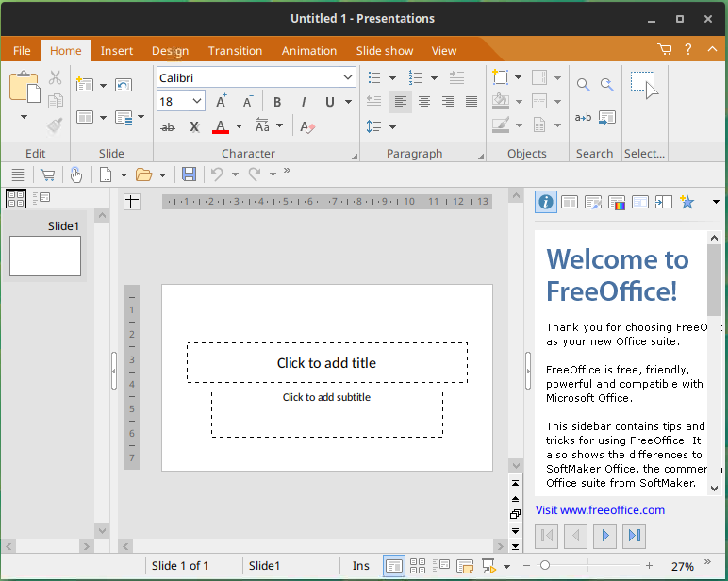The height and width of the screenshot is (581, 728).
Task: Toggle Bold formatting
Action: 277,102
